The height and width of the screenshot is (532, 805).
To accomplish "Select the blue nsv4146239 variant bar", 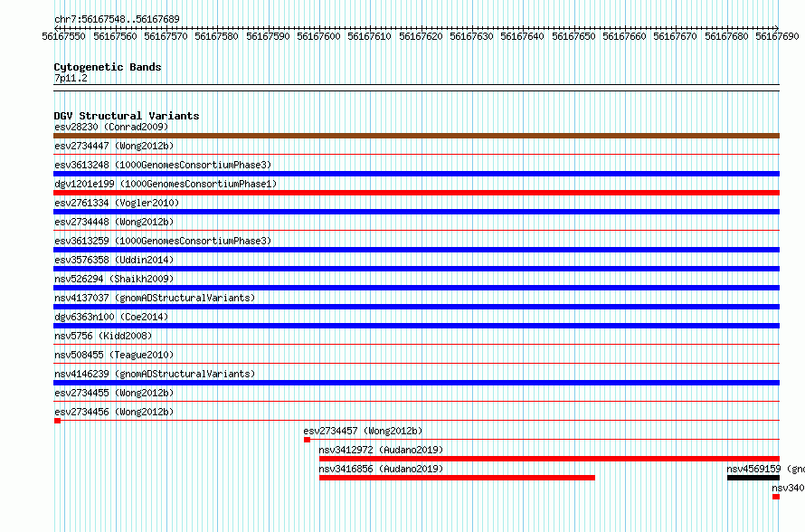I will (416, 383).
